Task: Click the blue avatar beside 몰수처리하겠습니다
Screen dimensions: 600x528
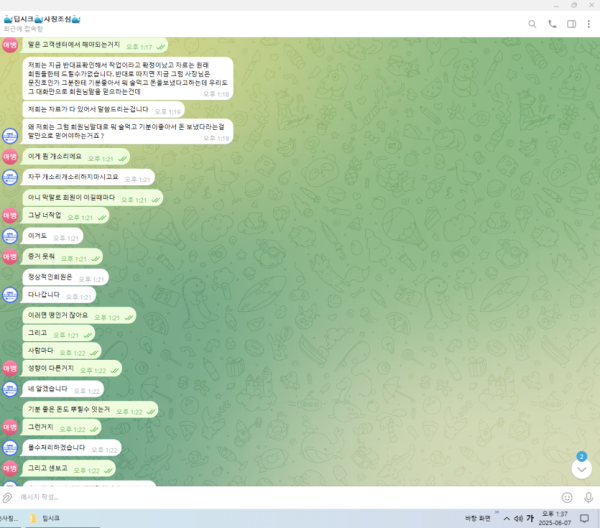Action: click(x=10, y=448)
